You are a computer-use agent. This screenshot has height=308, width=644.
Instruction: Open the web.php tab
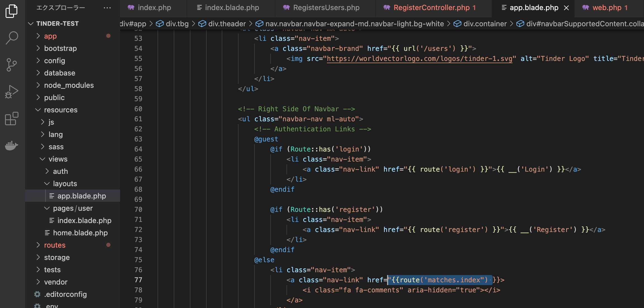[610, 8]
